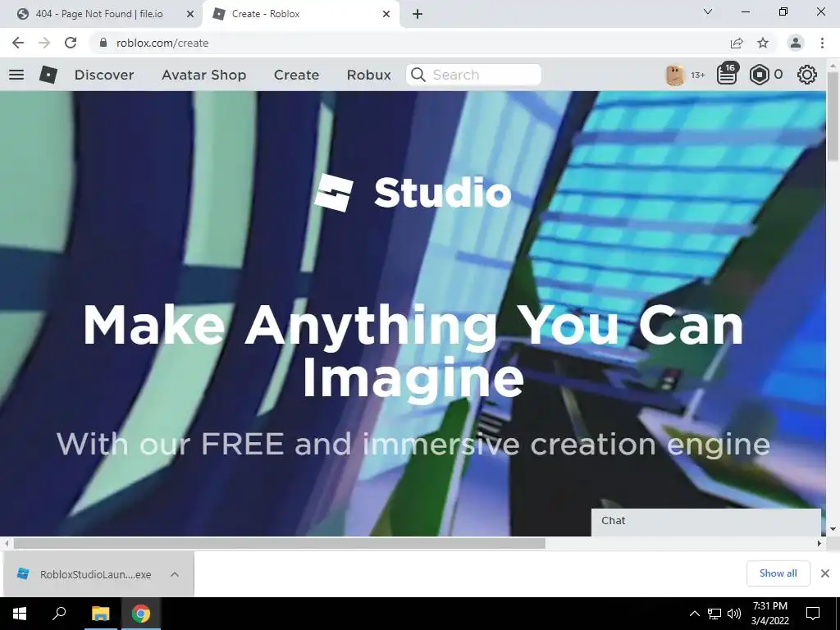Open the Discover page
Viewport: 840px width, 630px height.
[104, 75]
